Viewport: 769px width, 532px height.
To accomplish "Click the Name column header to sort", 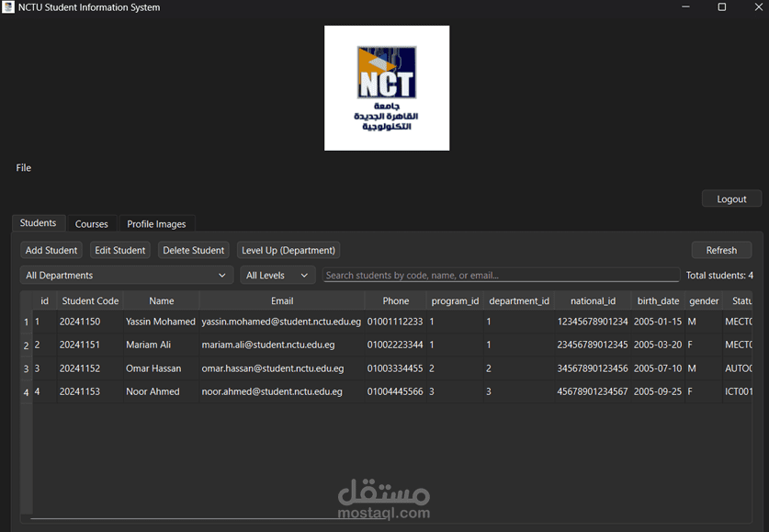I will [161, 300].
